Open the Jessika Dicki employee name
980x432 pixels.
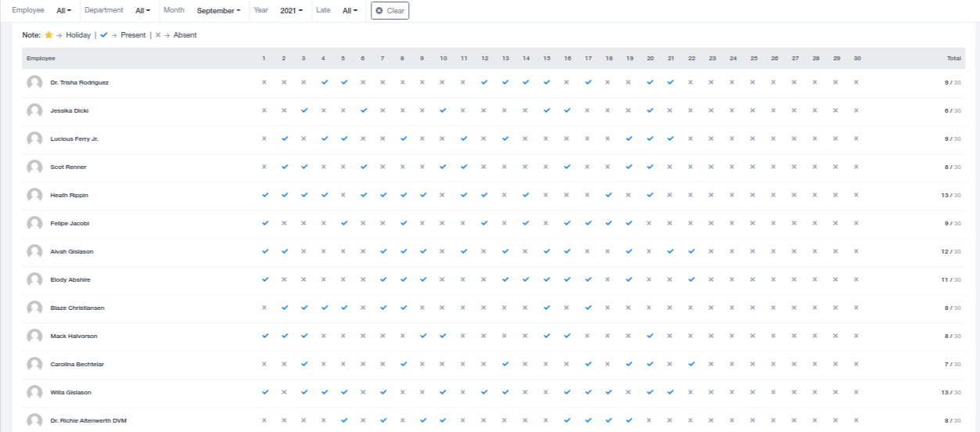tap(70, 111)
